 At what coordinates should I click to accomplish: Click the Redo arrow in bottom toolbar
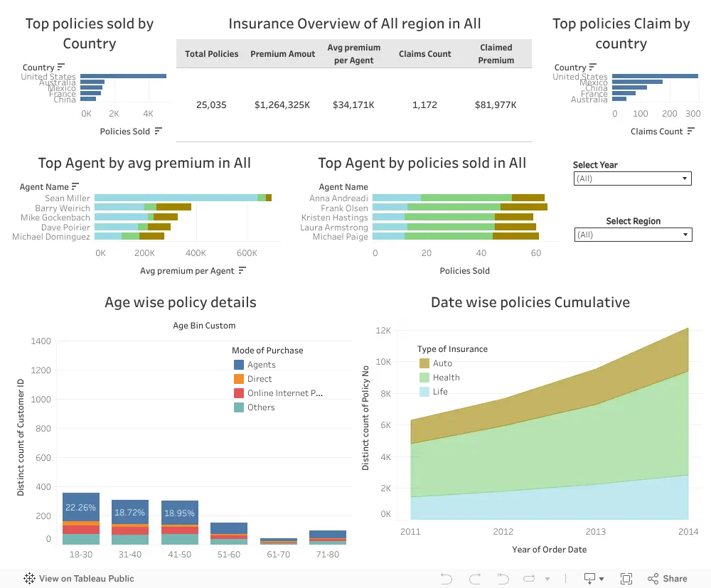pos(475,579)
